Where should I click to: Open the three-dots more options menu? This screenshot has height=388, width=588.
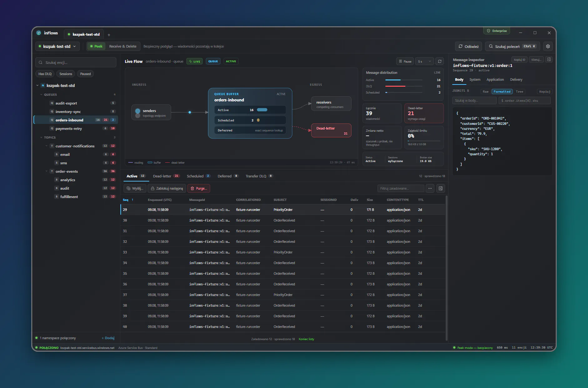point(430,188)
